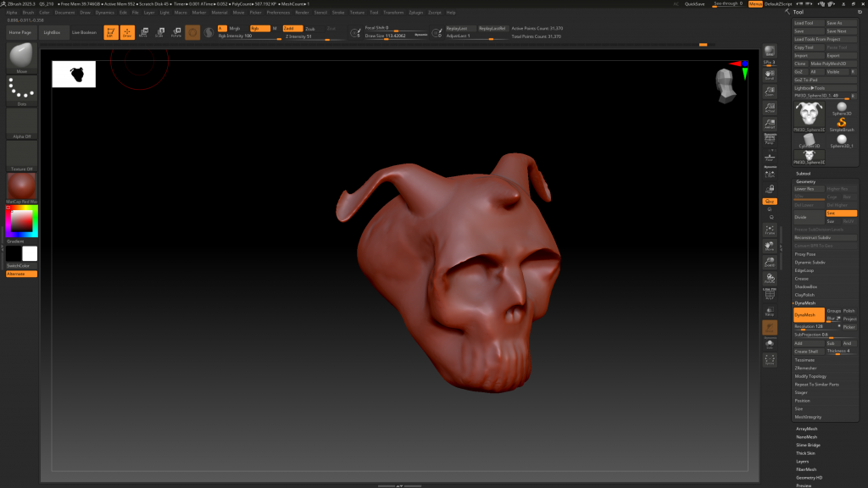Open the Stroke menu
Viewport: 868px width, 488px height.
(x=338, y=13)
